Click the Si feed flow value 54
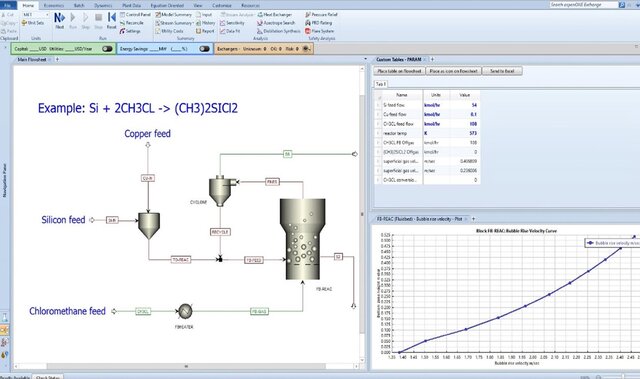 coord(465,105)
